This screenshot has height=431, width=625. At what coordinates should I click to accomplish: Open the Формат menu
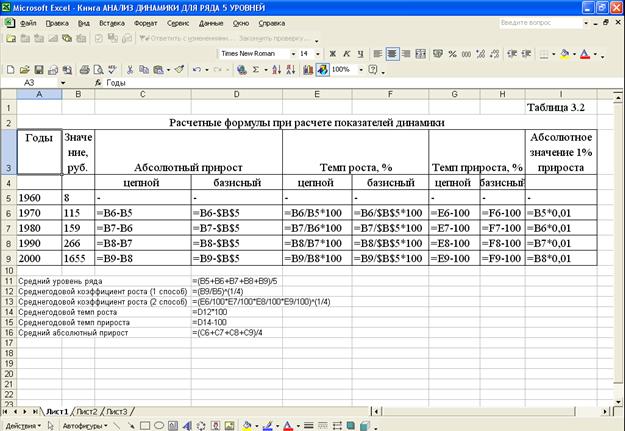pos(145,23)
